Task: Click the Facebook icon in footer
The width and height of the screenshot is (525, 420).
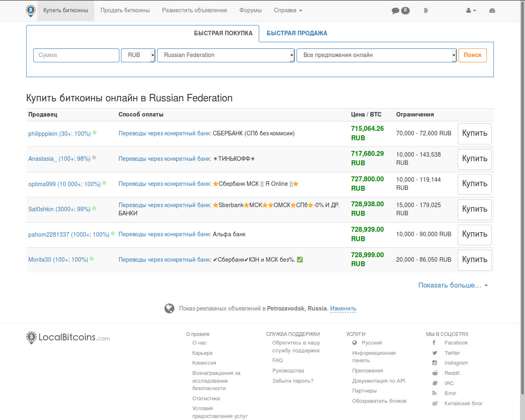Action: click(x=434, y=342)
